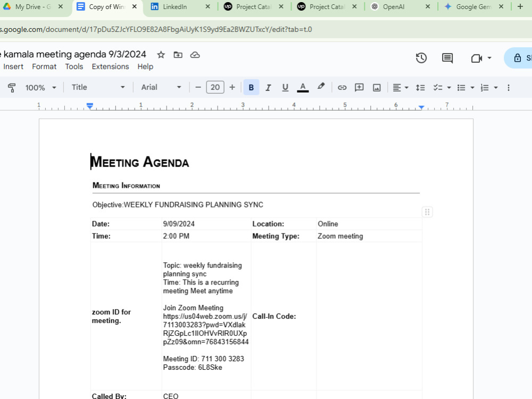532x399 pixels.
Task: Click the left indent marker on ruler
Action: click(89, 106)
